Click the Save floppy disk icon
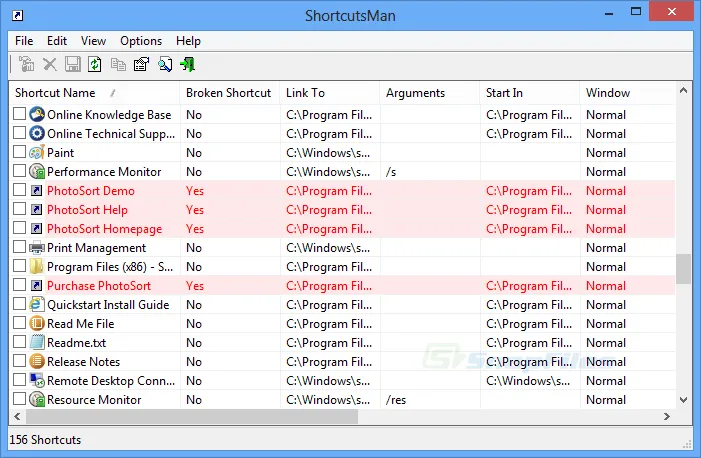701x458 pixels. click(x=73, y=64)
